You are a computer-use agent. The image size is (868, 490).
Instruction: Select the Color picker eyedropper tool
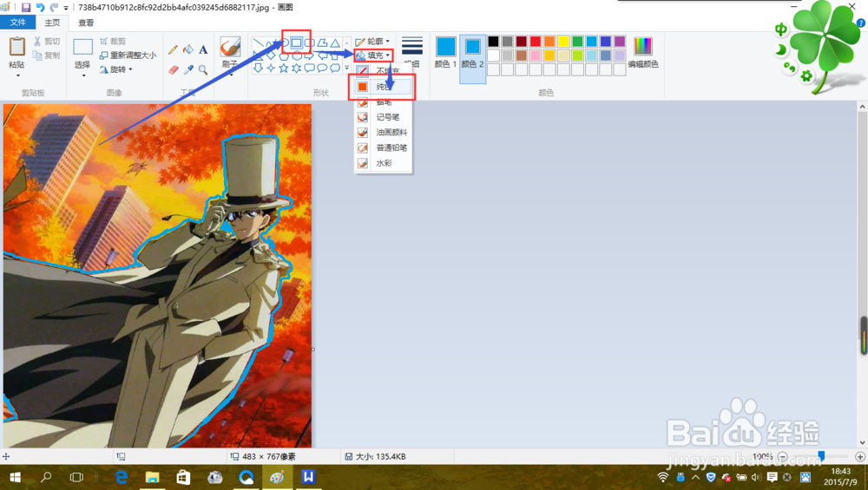(188, 69)
